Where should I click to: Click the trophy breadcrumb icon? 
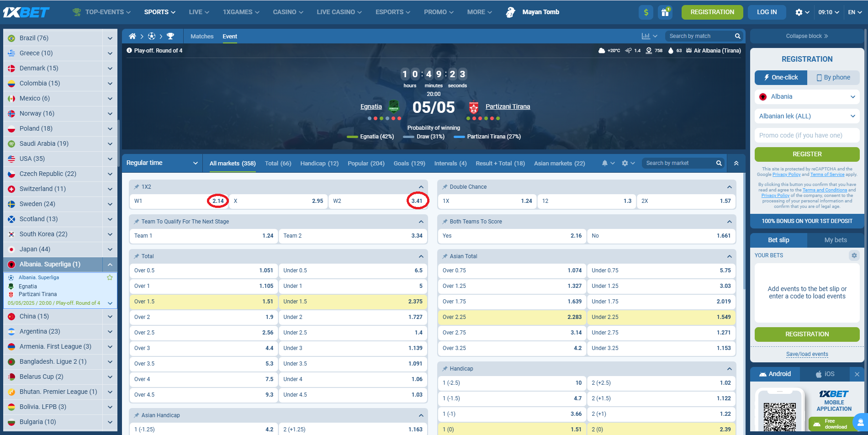pyautogui.click(x=170, y=36)
